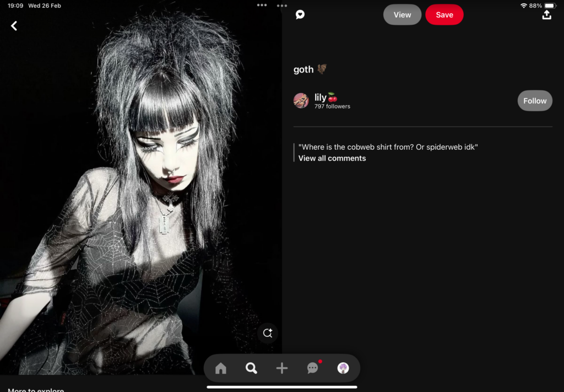
Task: Open lily's profile picture
Action: click(x=301, y=101)
